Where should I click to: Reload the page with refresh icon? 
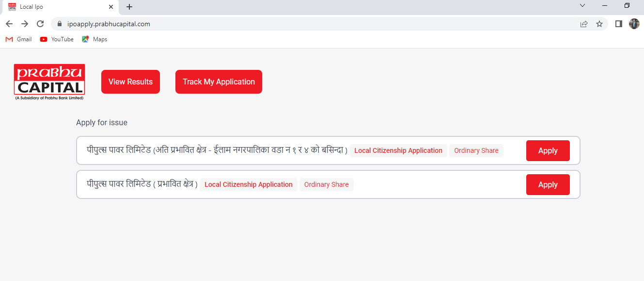coord(40,24)
